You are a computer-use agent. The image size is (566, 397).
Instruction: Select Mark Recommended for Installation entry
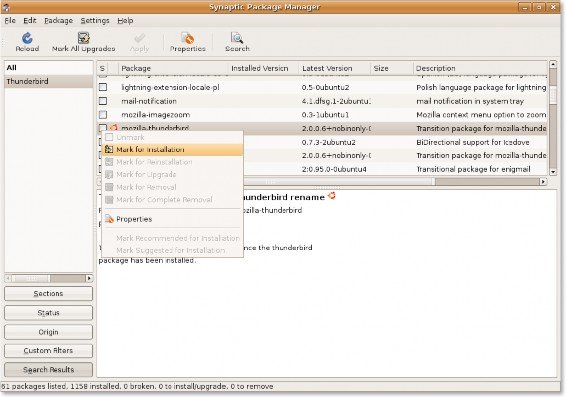pos(172,238)
